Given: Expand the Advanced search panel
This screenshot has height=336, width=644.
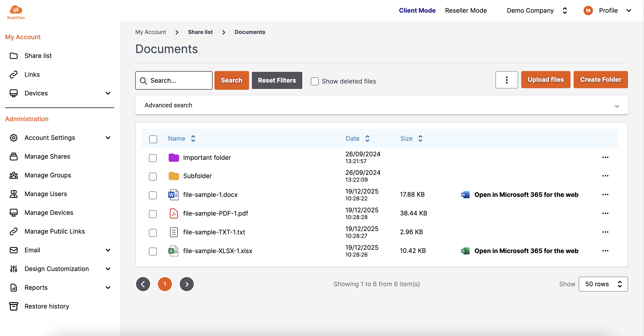Looking at the screenshot, I should tap(617, 106).
